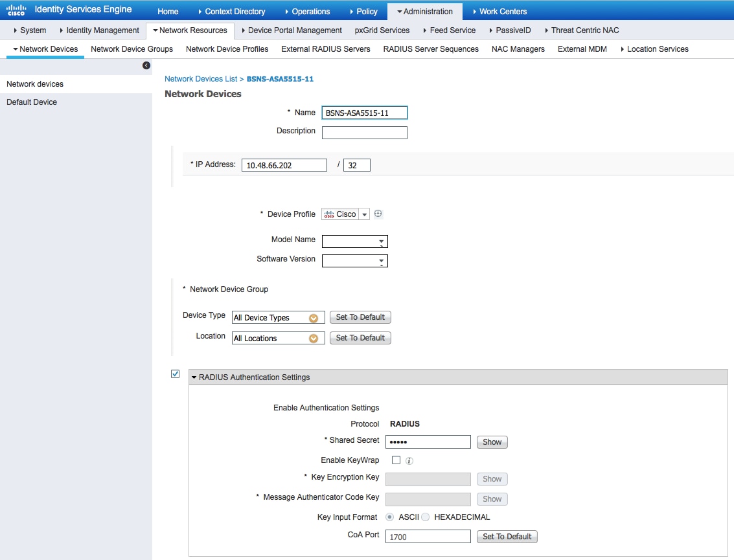Viewport: 734px width, 560px height.
Task: Show the Shared Secret value
Action: click(492, 442)
